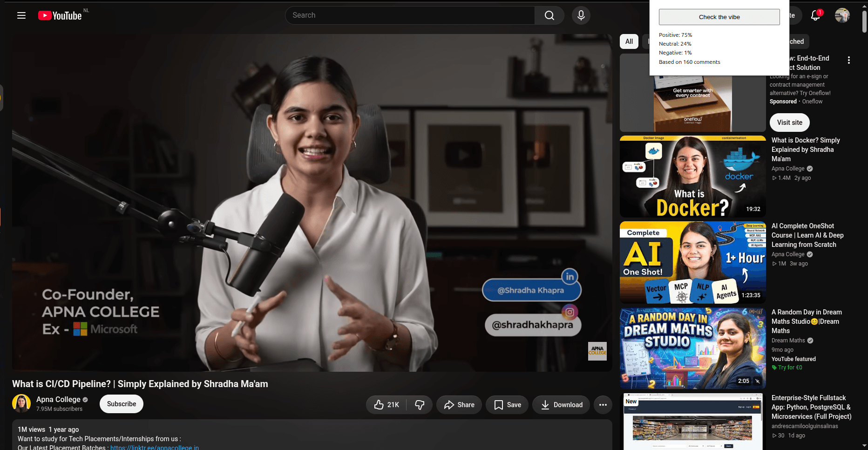Start voice search with microphone icon
The height and width of the screenshot is (450, 868).
coord(581,15)
